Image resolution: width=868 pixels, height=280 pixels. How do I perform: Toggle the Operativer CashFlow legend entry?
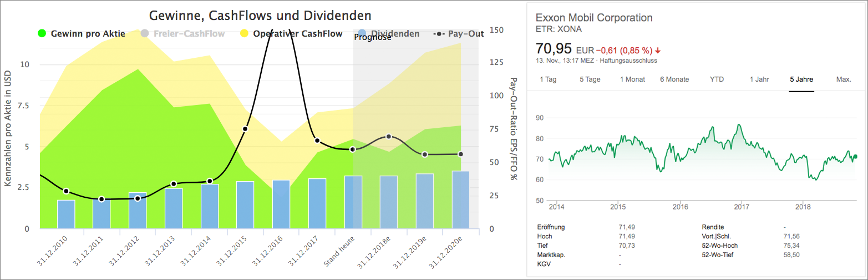(x=291, y=33)
